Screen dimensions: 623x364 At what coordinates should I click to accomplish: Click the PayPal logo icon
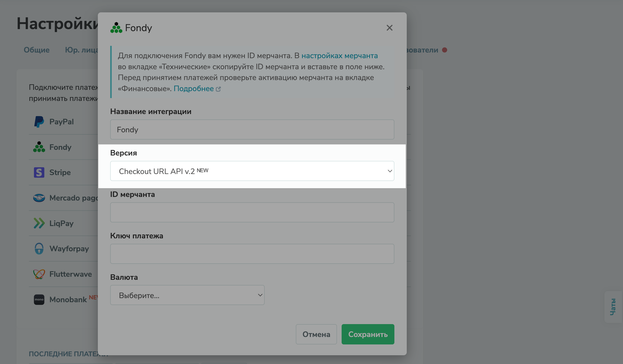point(39,122)
